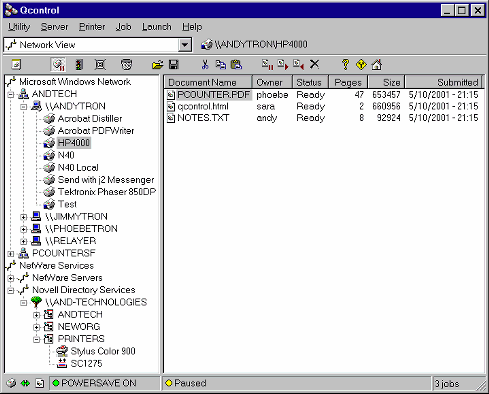Image resolution: width=489 pixels, height=394 pixels.
Task: Select the PCOUNTER.PDF print job
Action: pos(213,95)
